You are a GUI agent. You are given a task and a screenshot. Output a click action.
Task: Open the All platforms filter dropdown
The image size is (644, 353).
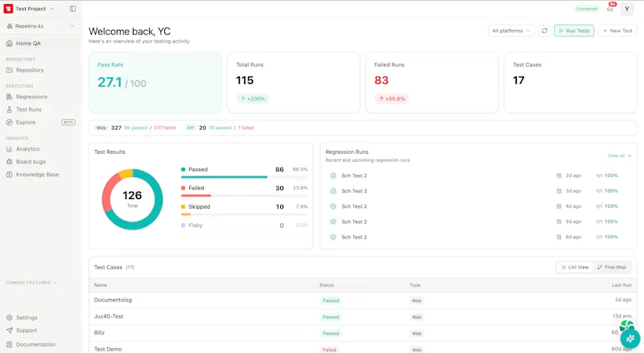pyautogui.click(x=512, y=31)
